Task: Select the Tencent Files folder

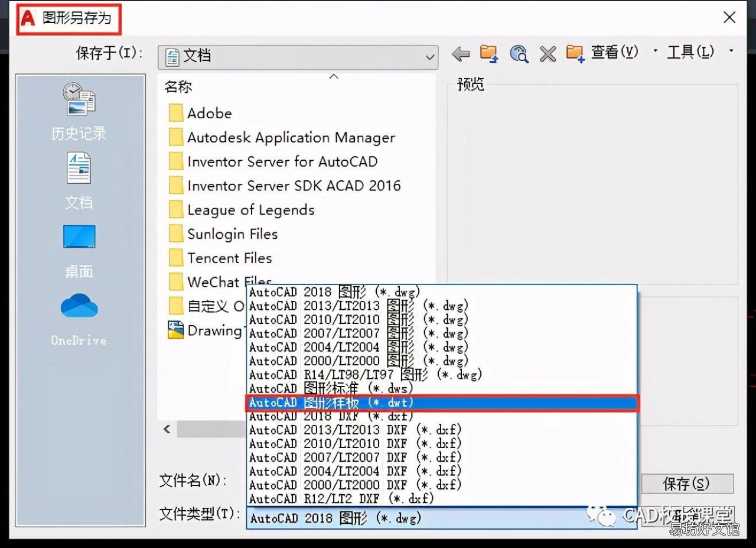Action: (x=220, y=258)
